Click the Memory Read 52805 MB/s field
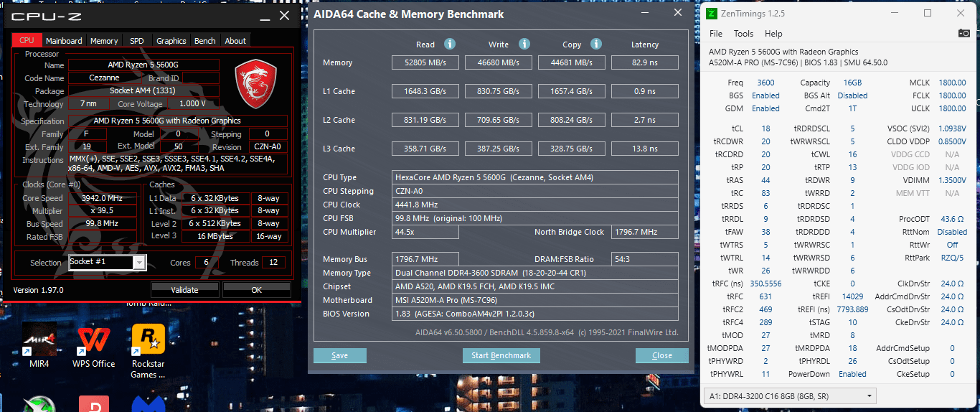This screenshot has height=412, width=980. pos(426,62)
